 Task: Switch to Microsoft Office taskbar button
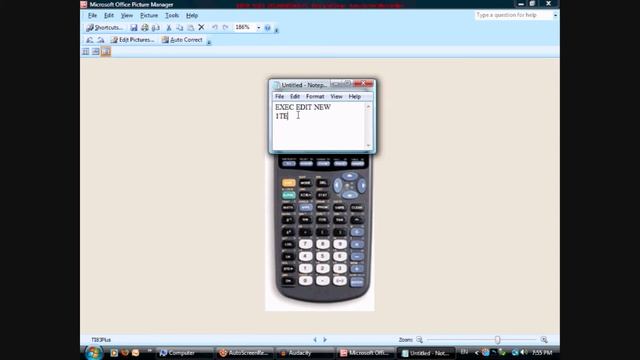pyautogui.click(x=364, y=353)
